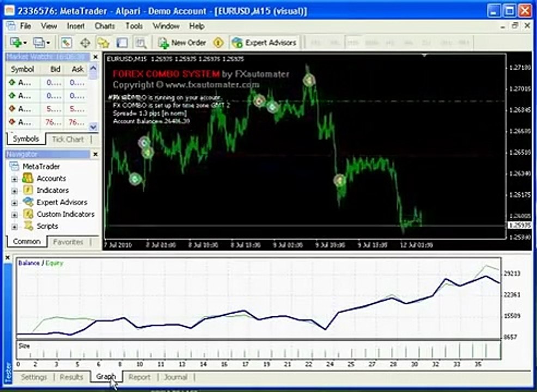Screen dimensions: 537x392
Task: Click the 'Balance' legend label in the graph
Action: (x=29, y=263)
